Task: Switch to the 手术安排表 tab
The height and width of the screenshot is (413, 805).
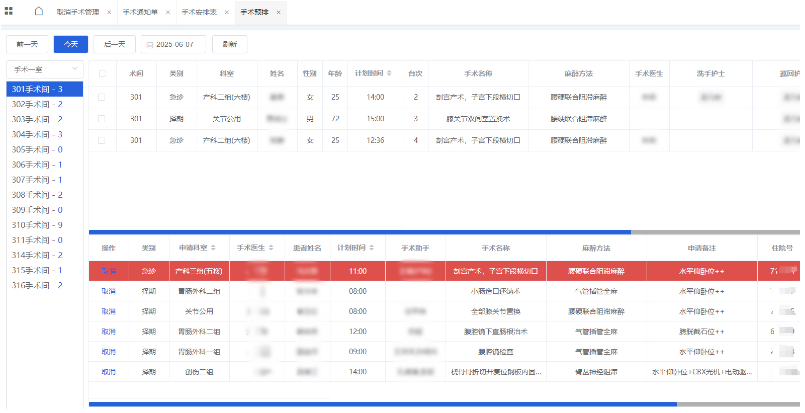Action: 199,12
